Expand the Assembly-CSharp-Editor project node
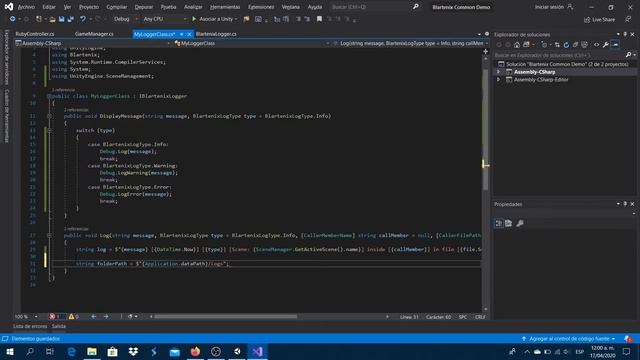Screen dimensions: 640x360 (498, 80)
